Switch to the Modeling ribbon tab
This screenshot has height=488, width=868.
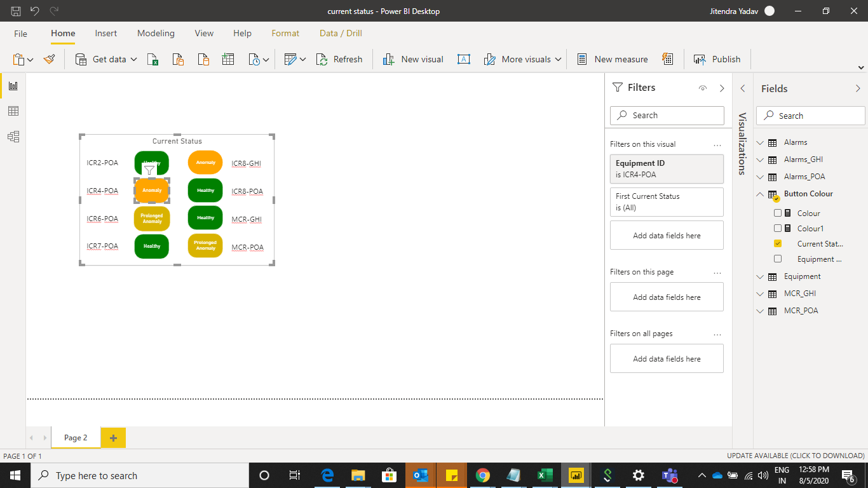pos(156,34)
